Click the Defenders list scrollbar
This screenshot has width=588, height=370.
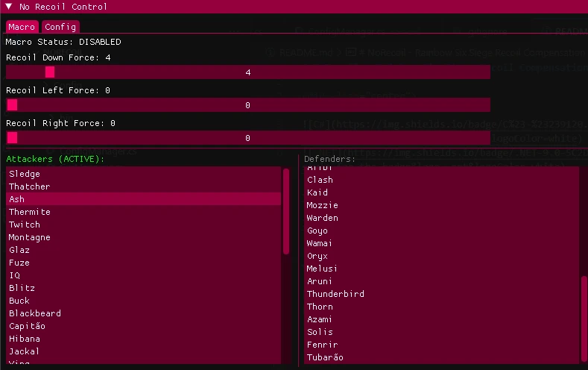click(x=584, y=318)
